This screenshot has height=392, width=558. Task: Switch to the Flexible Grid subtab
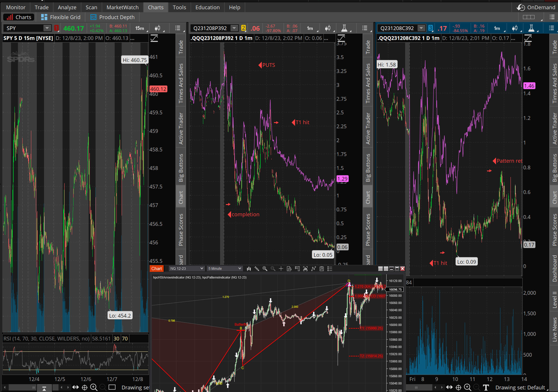[x=61, y=17]
